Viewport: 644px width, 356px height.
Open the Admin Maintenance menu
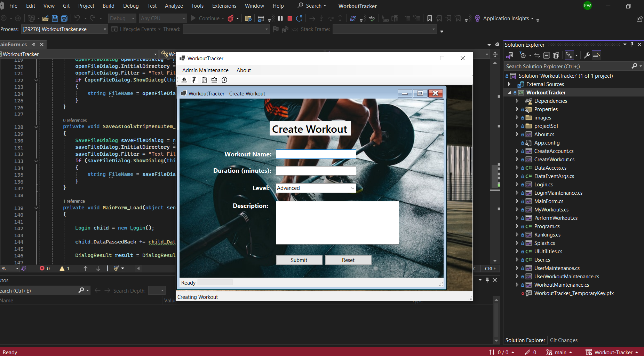(205, 70)
